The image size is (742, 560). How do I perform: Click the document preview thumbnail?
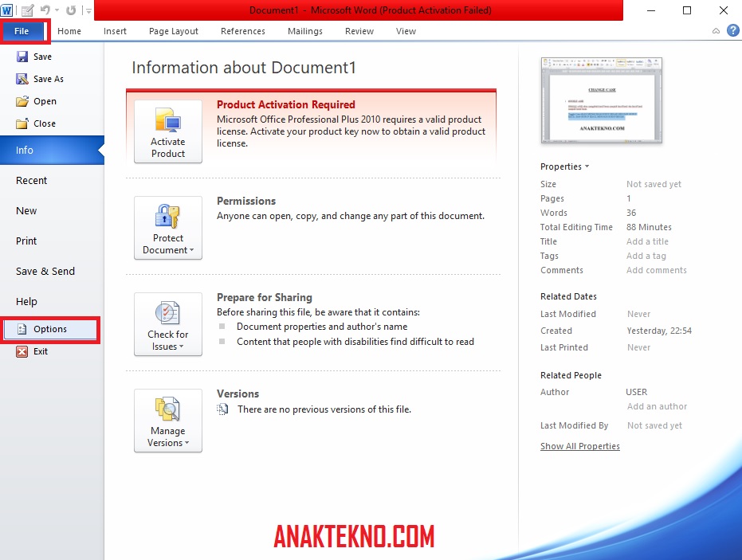coord(602,100)
